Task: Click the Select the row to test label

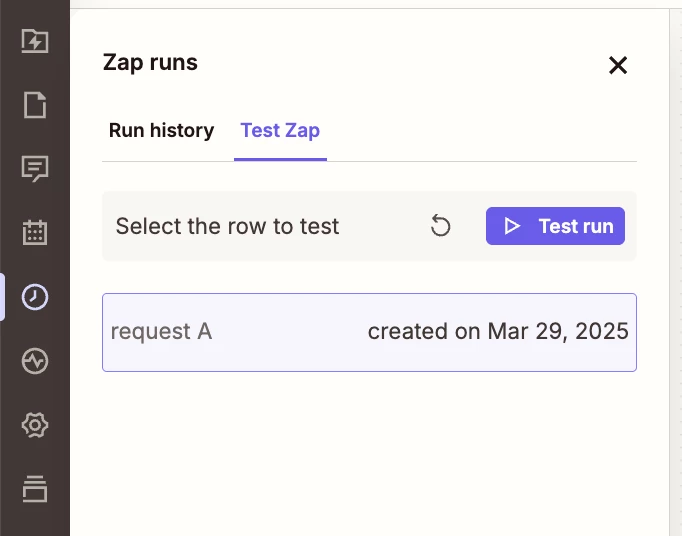Action: (227, 226)
